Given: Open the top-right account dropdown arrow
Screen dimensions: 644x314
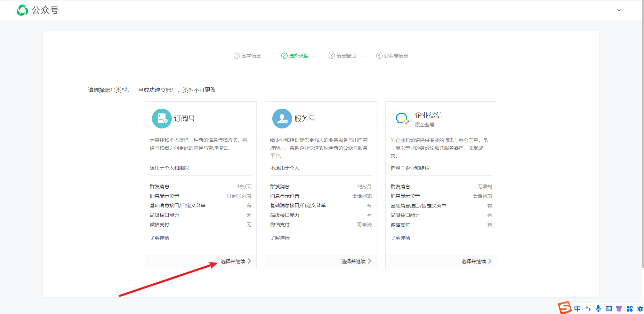Looking at the screenshot, I should (x=619, y=10).
